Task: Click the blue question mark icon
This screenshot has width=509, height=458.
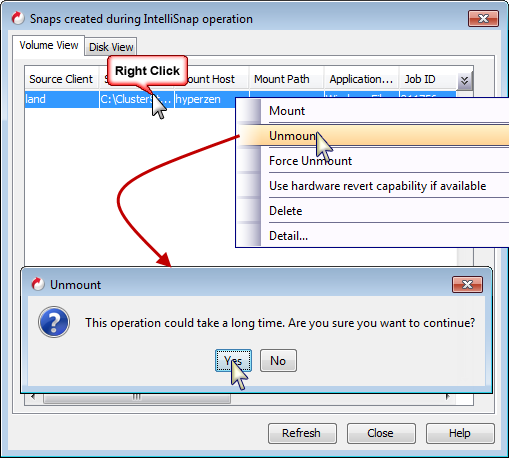Action: [x=54, y=322]
